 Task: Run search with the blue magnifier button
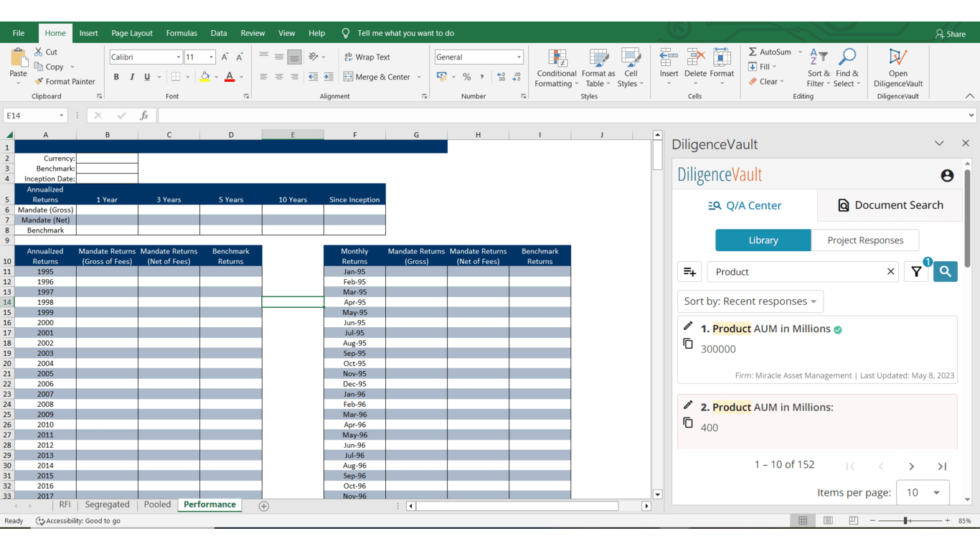click(946, 272)
